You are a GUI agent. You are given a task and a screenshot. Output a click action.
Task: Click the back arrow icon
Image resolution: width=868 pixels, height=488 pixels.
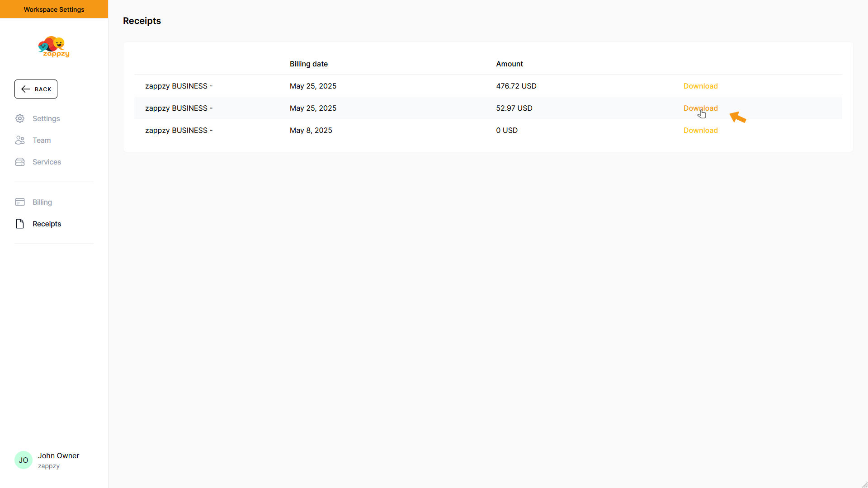26,89
